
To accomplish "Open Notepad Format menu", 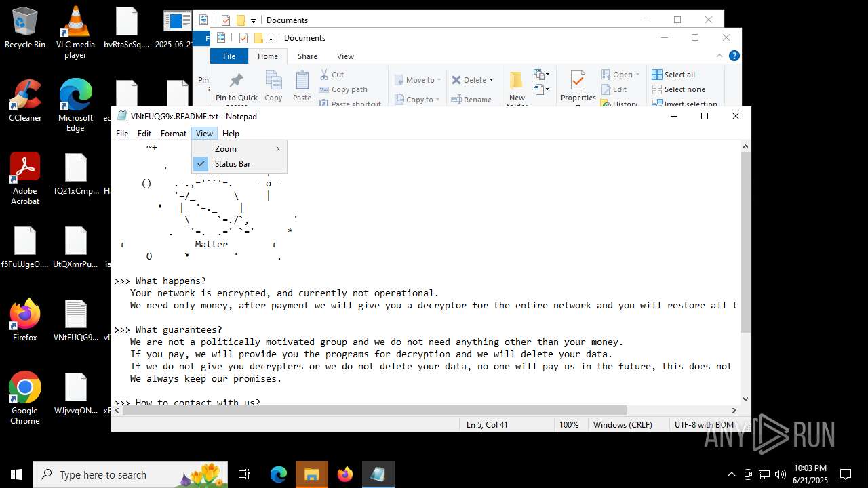I will click(174, 134).
